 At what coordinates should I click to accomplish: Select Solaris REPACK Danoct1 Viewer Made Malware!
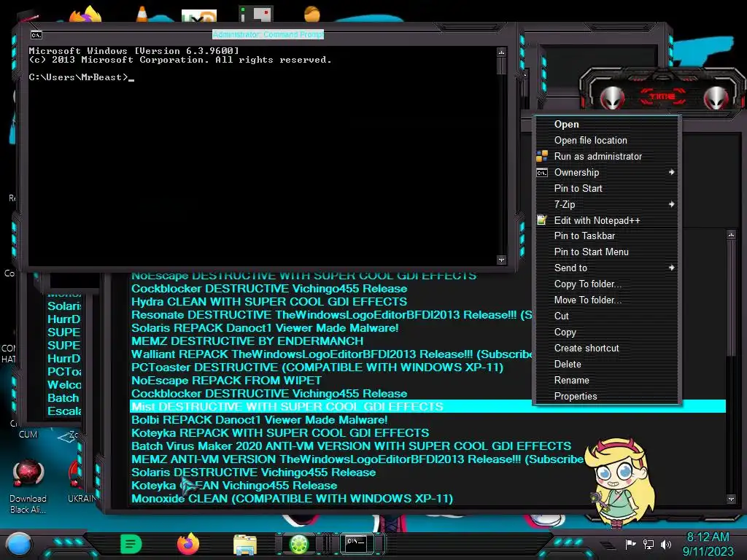(265, 327)
